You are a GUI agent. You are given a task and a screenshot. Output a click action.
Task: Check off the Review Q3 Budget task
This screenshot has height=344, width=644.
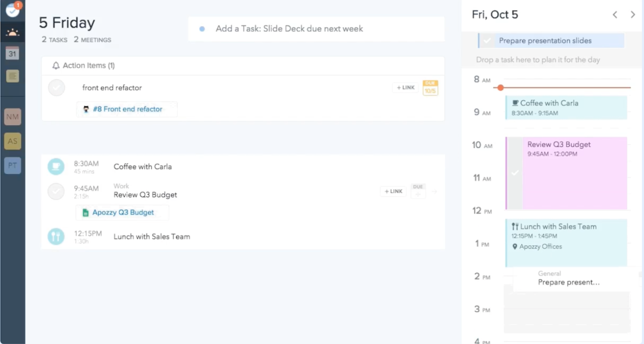(x=56, y=191)
